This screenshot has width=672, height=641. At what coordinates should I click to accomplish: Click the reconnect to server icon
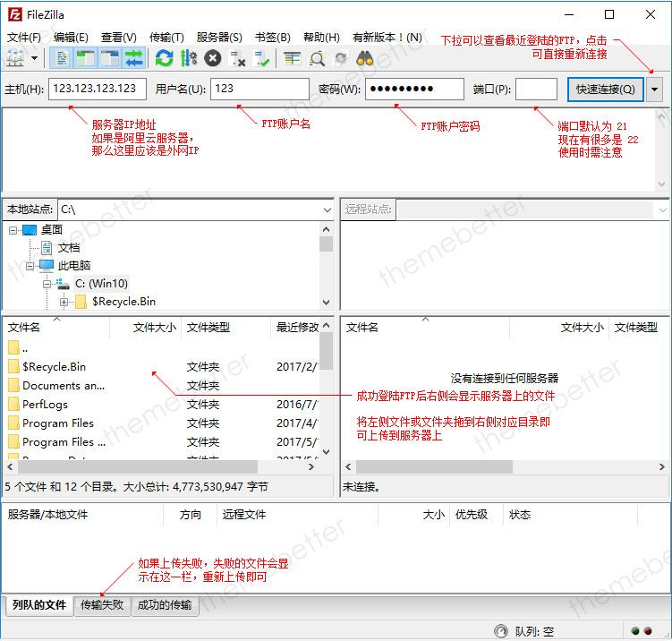click(x=262, y=58)
